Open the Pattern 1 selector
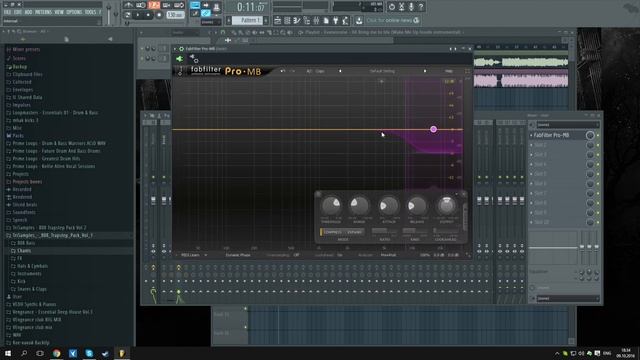 (247, 20)
